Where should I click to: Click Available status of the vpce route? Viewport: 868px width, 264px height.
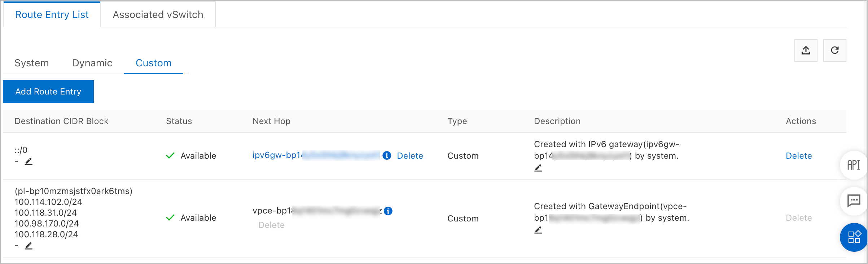[x=198, y=218]
